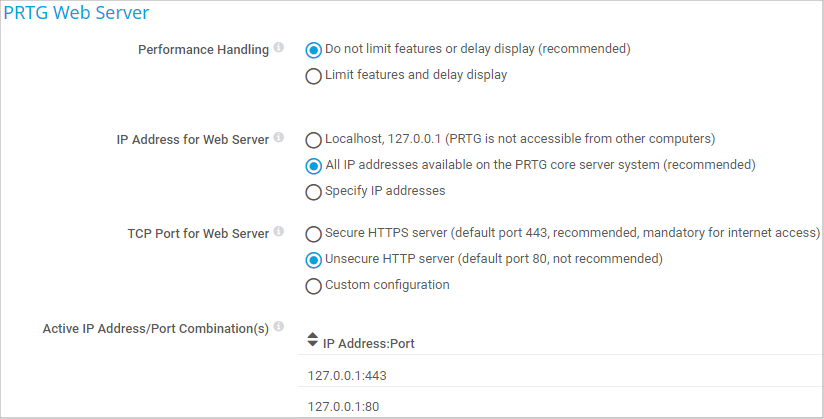Click the 127.0.0.1:80 table row
The image size is (824, 419).
[343, 406]
